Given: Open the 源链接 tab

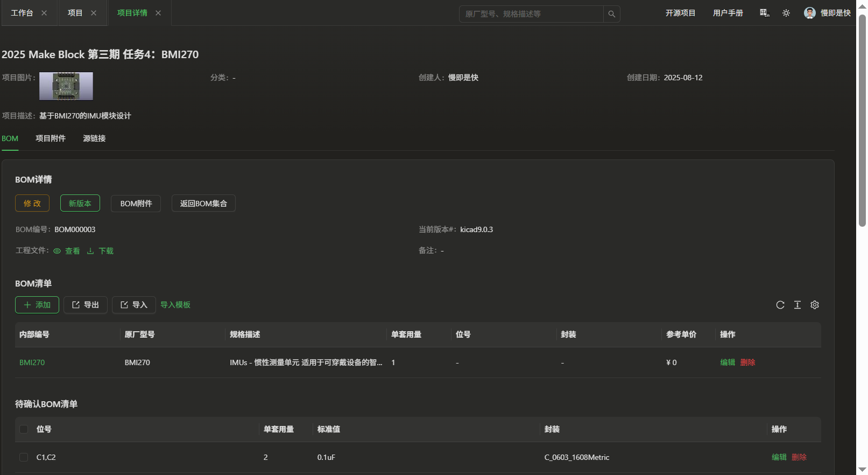Looking at the screenshot, I should click(94, 138).
